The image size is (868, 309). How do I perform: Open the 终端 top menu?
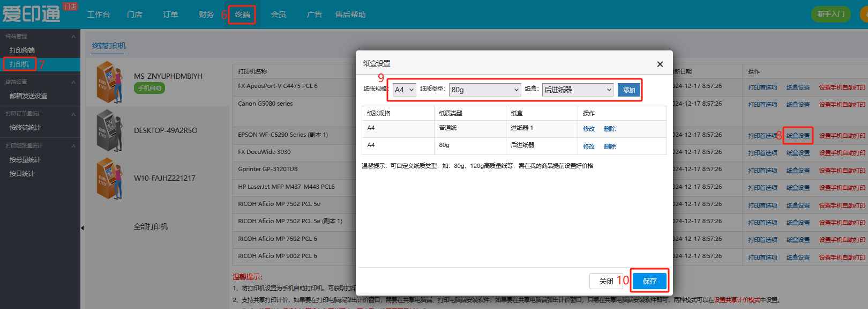coord(242,14)
